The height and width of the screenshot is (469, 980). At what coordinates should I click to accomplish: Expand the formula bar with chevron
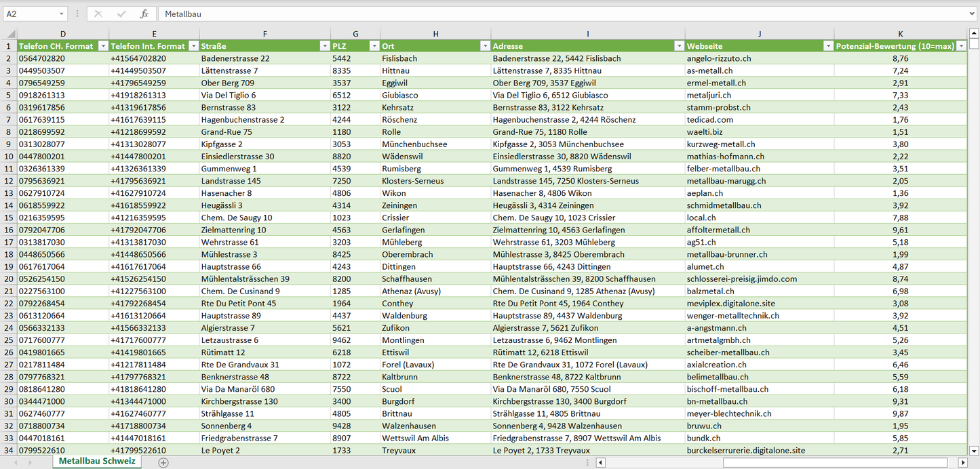973,14
